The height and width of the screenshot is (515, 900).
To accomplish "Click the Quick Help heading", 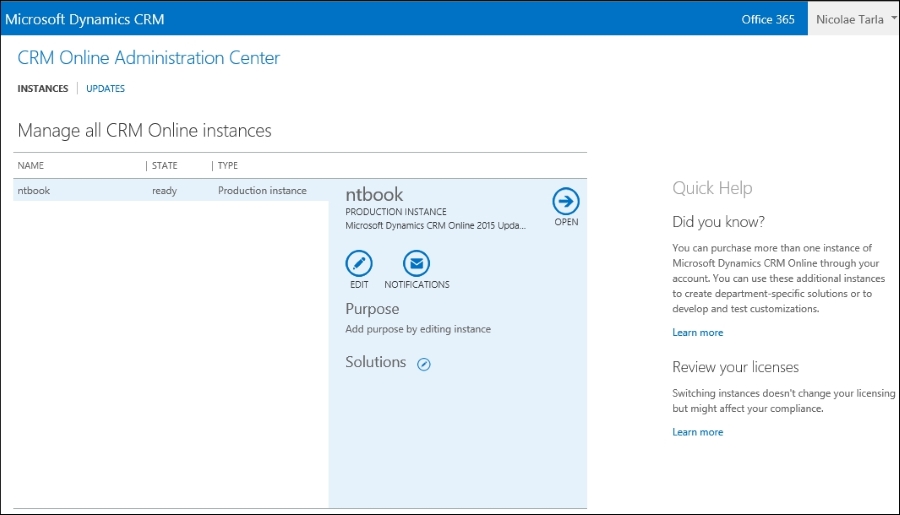I will tap(712, 188).
